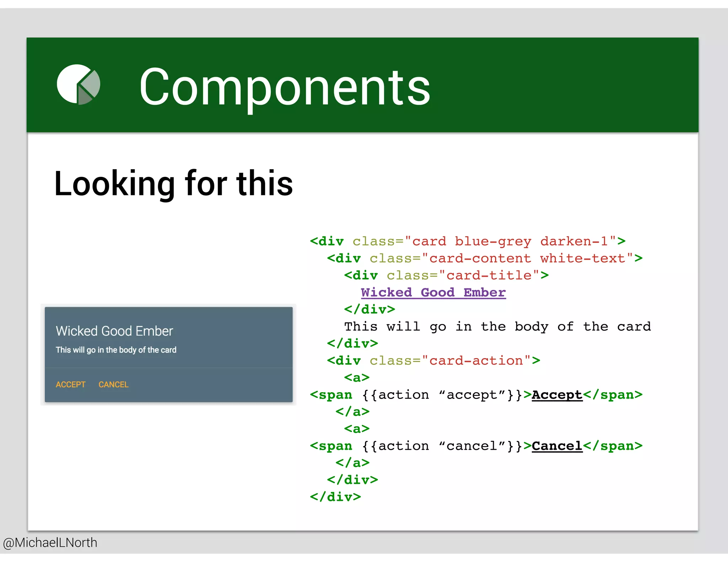The height and width of the screenshot is (562, 728).
Task: Click the card-title class string
Action: (x=489, y=275)
